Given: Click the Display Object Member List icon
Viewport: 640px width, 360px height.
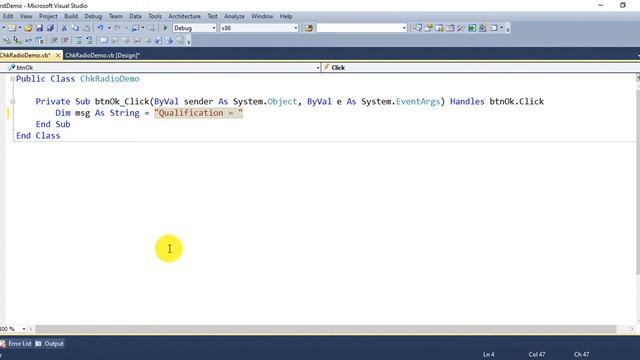Looking at the screenshot, I should pos(7,40).
